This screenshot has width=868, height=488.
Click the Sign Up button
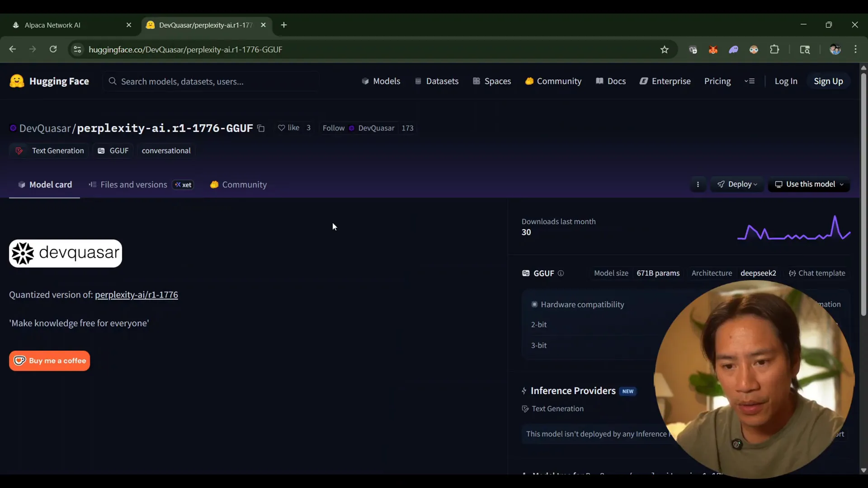point(828,81)
